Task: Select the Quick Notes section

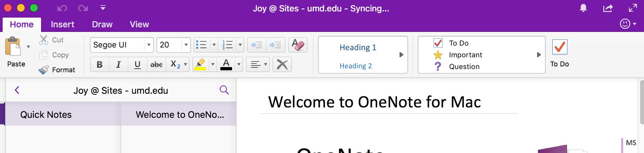Action: coord(63,114)
